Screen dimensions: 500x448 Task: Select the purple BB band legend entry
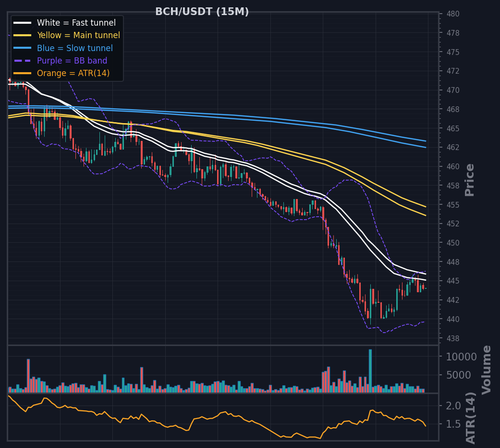click(x=60, y=61)
